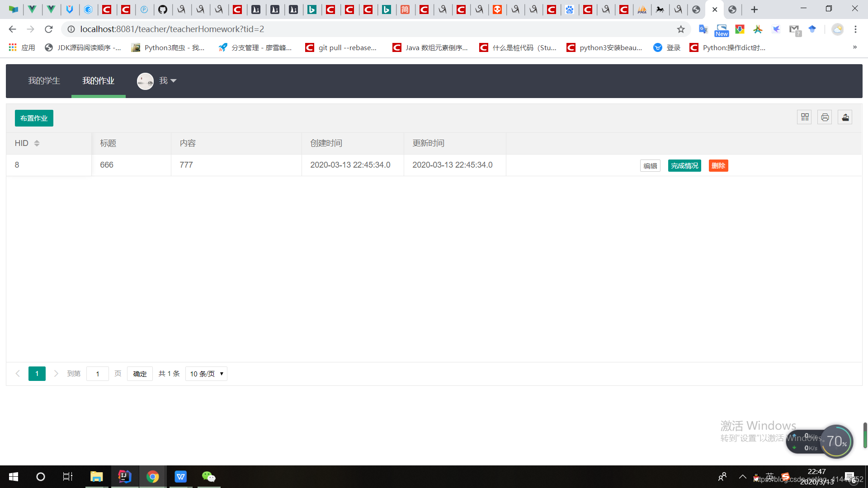Expand the hidden bookmarks chevron
The width and height of the screenshot is (868, 488).
click(x=854, y=47)
